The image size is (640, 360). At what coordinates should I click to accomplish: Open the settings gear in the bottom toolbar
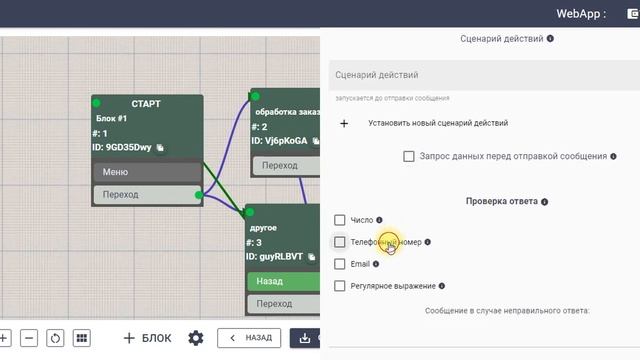pos(196,338)
